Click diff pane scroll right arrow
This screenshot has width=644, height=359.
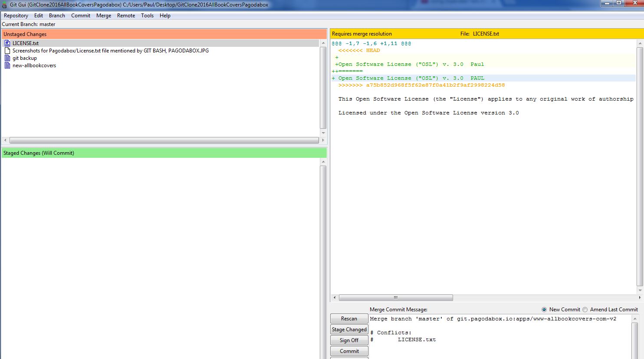640,298
